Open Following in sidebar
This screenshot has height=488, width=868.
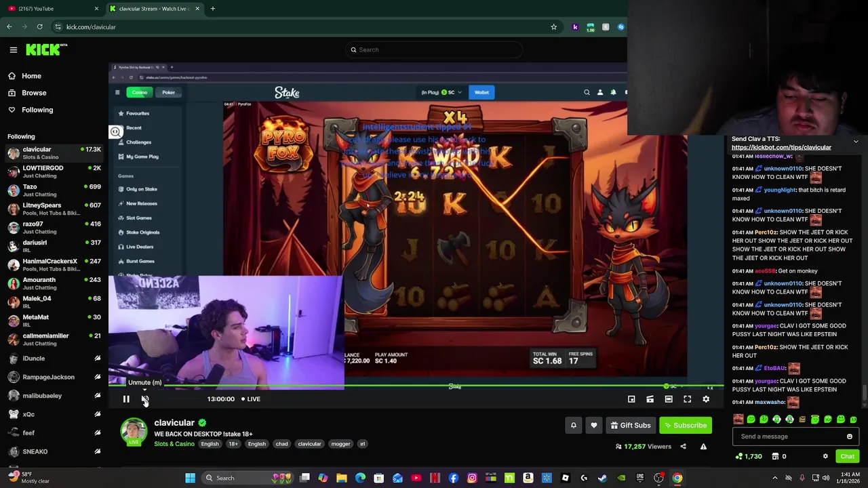(37, 110)
